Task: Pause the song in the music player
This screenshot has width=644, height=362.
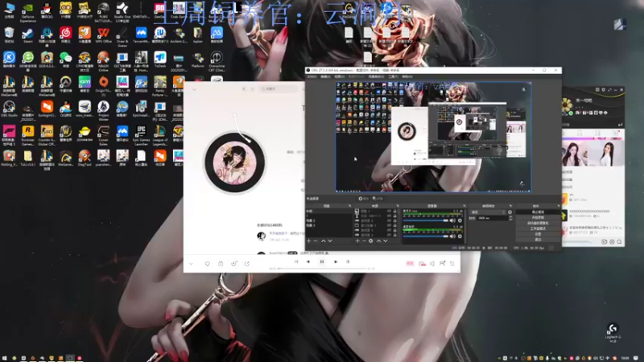Action: point(322,261)
